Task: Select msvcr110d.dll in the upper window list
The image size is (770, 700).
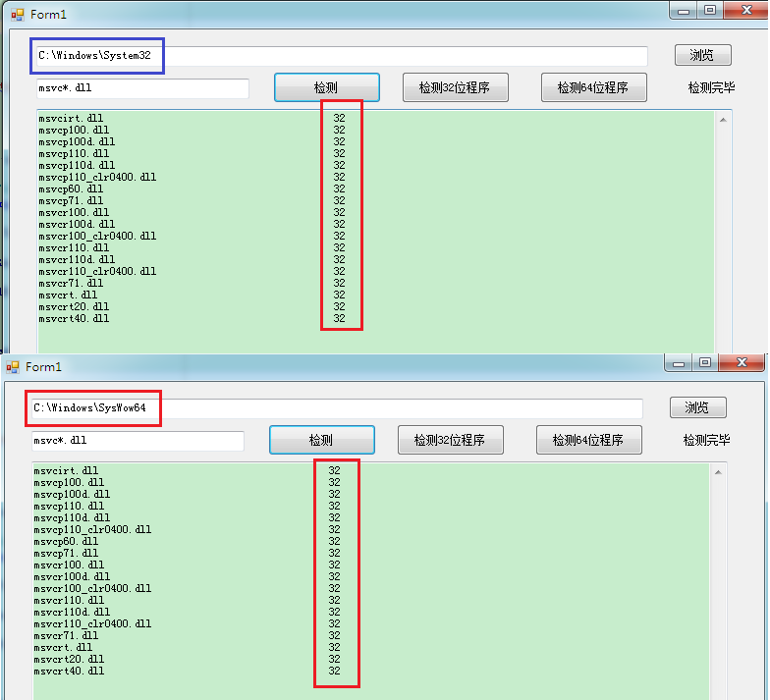Action: click(x=77, y=259)
